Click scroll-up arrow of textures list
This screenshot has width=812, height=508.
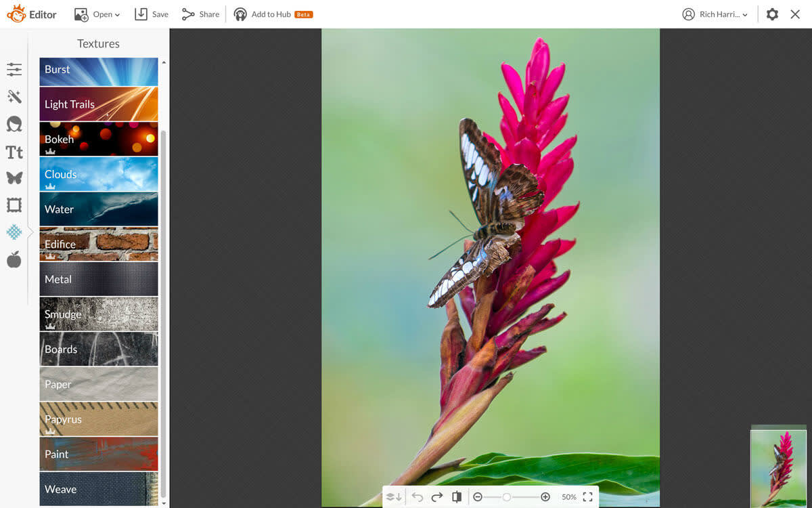click(x=163, y=63)
